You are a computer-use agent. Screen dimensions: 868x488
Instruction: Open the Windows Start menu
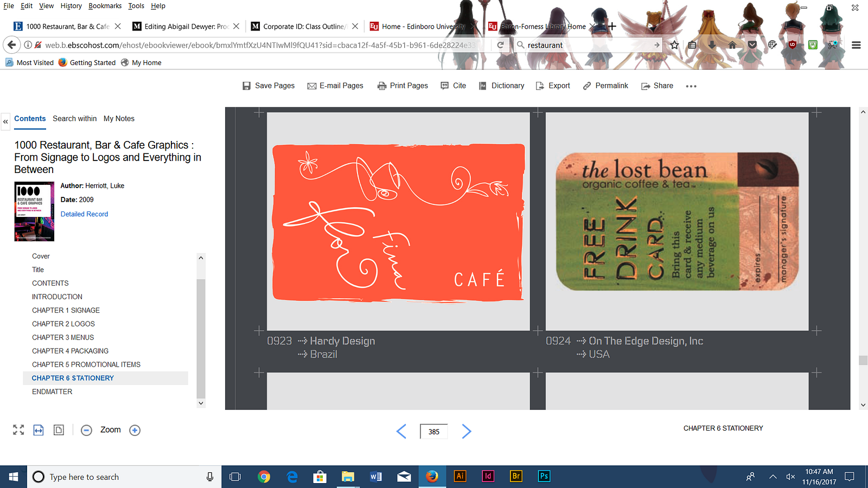[x=14, y=477]
